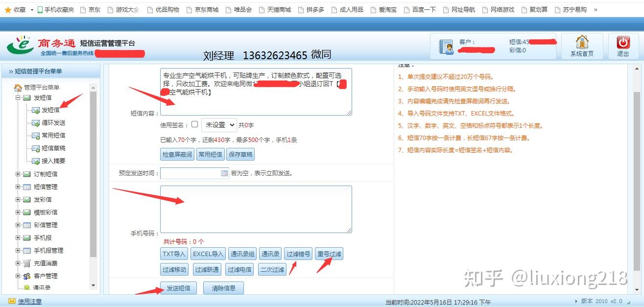
Task: Click the 清除信息 button
Action: tap(223, 288)
